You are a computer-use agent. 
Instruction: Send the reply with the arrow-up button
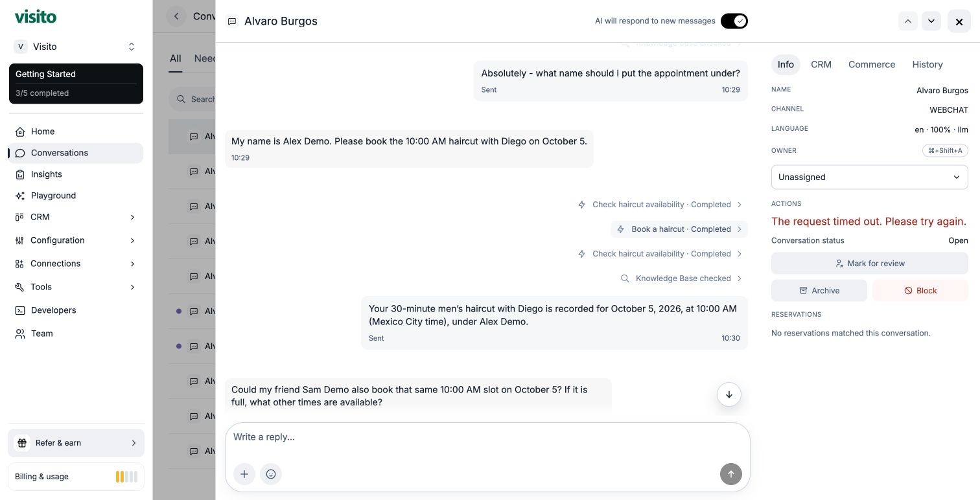coord(730,474)
